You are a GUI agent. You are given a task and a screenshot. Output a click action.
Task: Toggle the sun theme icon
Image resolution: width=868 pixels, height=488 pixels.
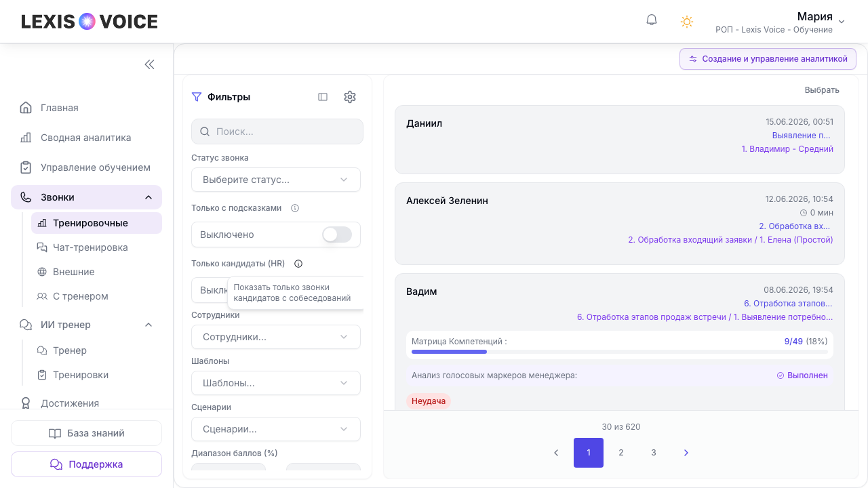[687, 22]
